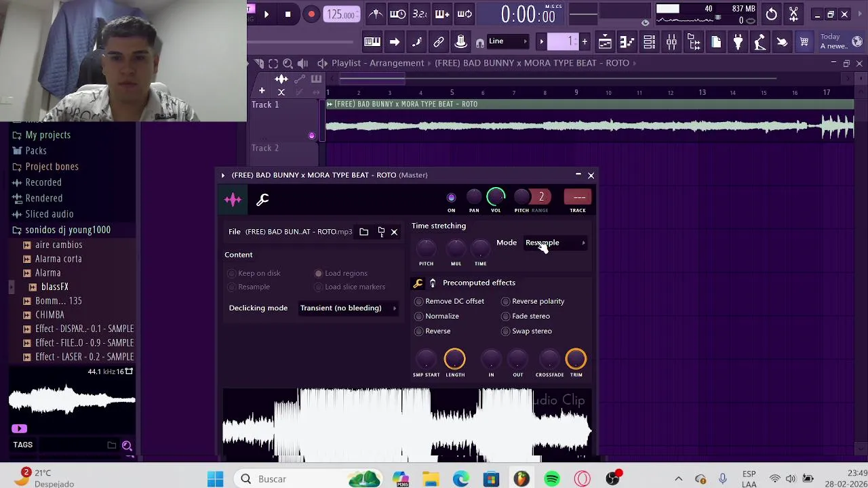This screenshot has height=488, width=868.
Task: Click the speaker icon in Playlist toolbar
Action: pyautogui.click(x=303, y=63)
